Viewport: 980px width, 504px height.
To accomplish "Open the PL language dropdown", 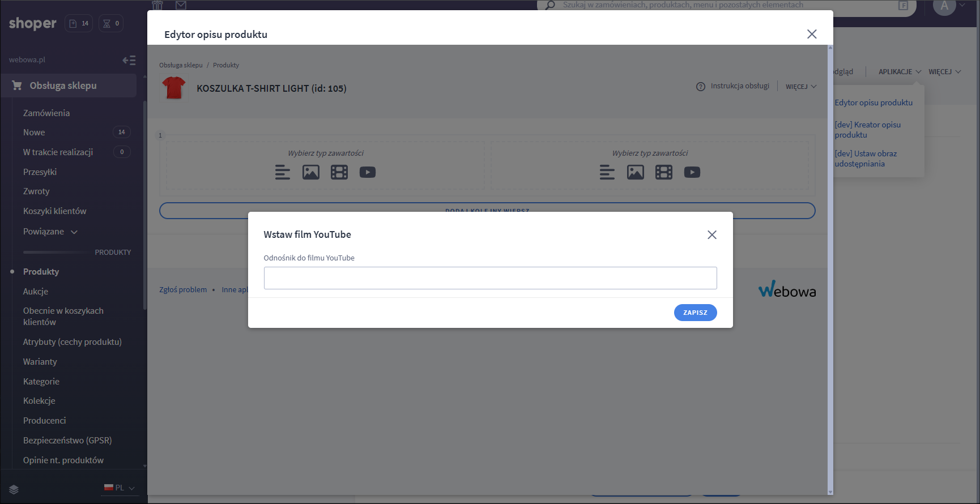I will [120, 488].
